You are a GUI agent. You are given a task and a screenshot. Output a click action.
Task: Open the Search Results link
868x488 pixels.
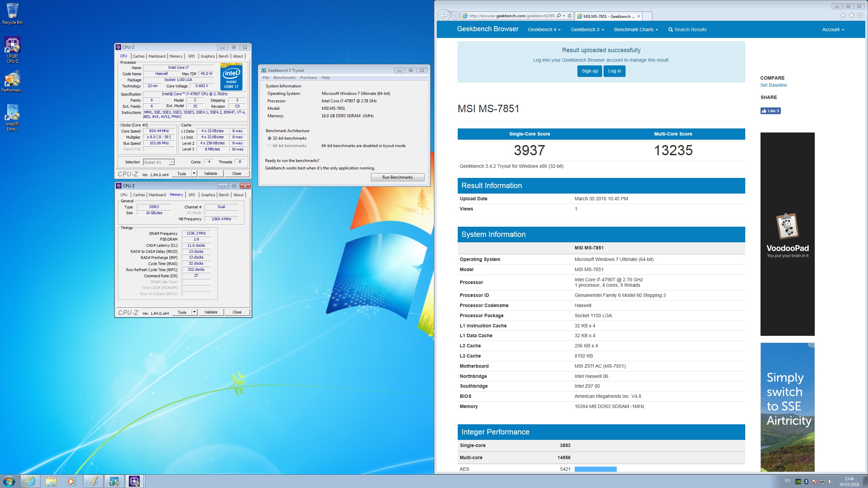point(687,29)
